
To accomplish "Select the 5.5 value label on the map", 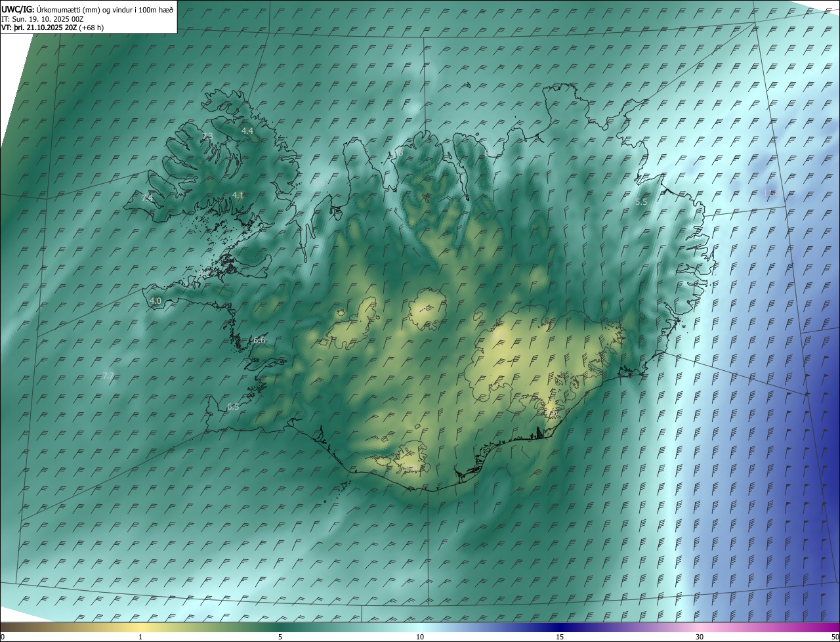I will click(x=641, y=203).
